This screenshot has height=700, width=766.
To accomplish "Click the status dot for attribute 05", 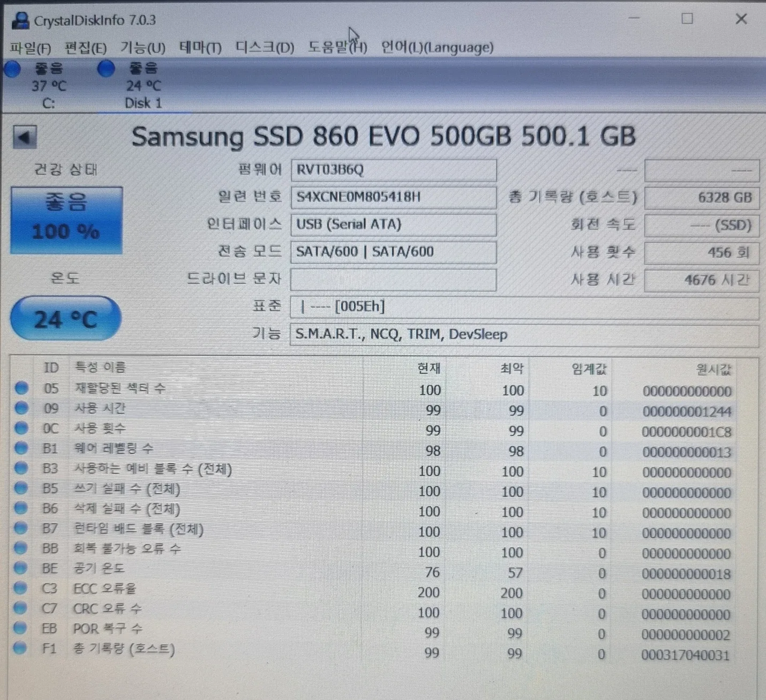I will [x=21, y=388].
